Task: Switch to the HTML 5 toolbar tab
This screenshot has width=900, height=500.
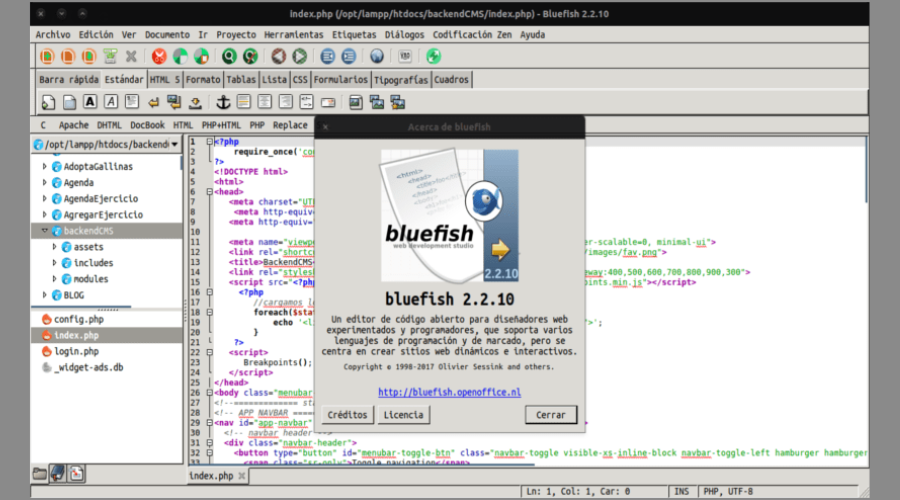Action: [165, 80]
